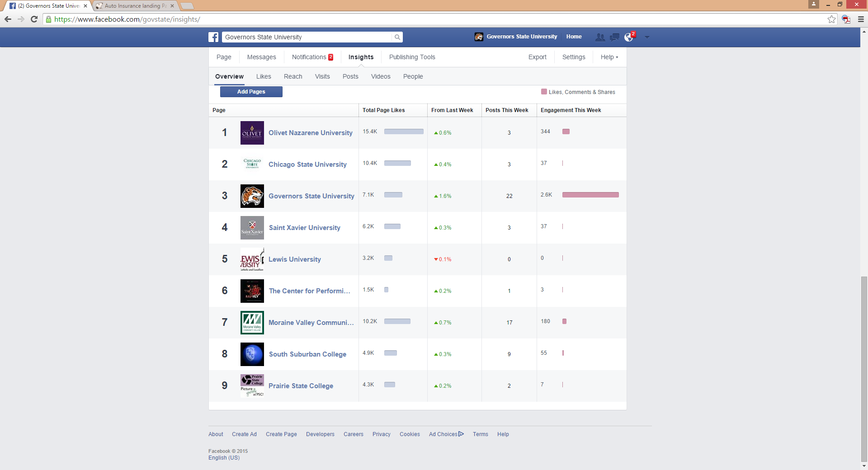Expand the account dropdown arrow in blue bar
The height and width of the screenshot is (470, 868).
pos(647,37)
